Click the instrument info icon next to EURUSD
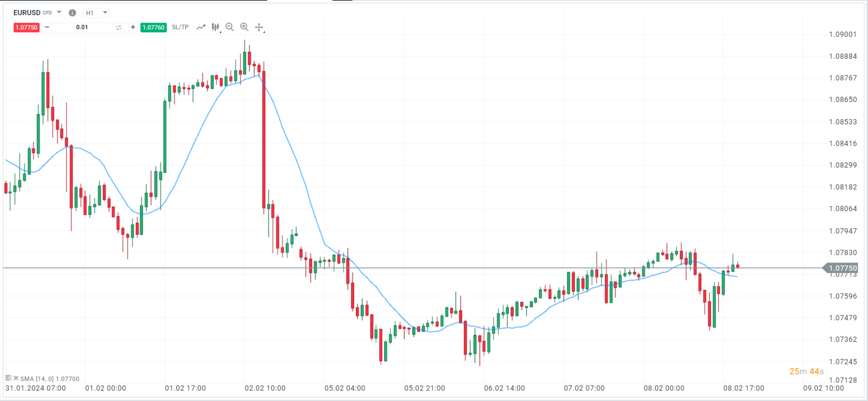 (72, 13)
